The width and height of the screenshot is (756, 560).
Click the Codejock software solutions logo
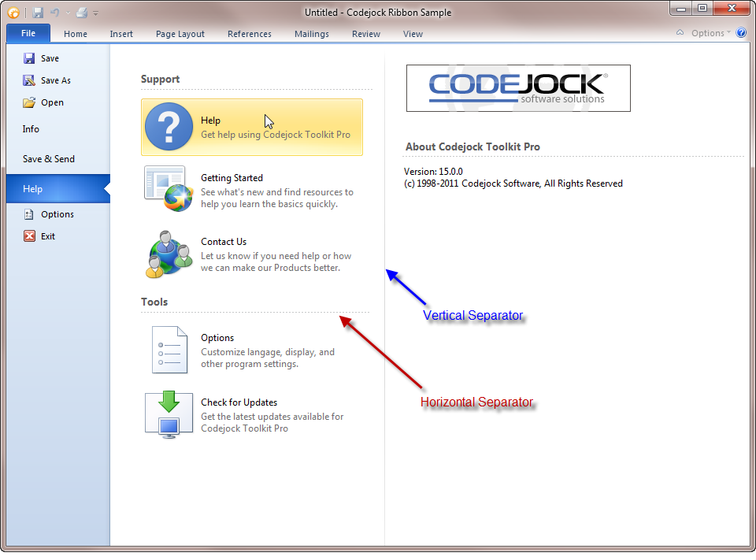point(518,88)
